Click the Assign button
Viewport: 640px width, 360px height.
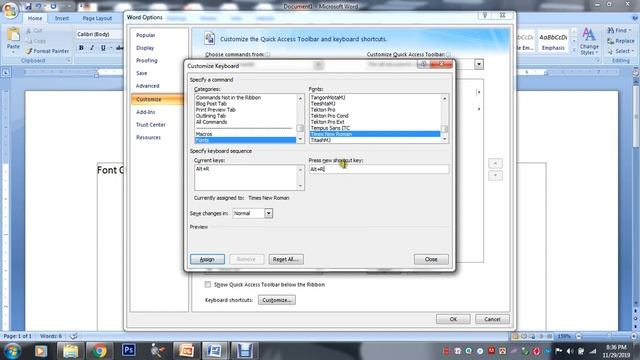click(207, 259)
